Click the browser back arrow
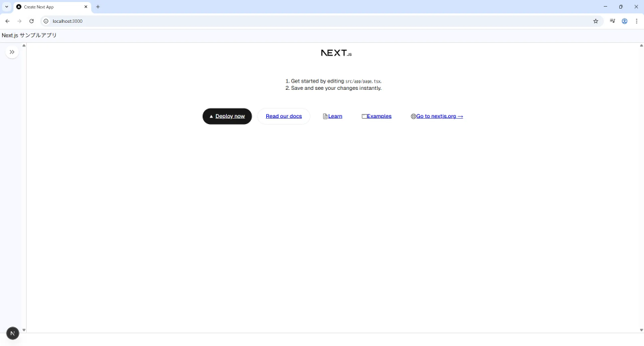The height and width of the screenshot is (346, 644). tap(7, 21)
